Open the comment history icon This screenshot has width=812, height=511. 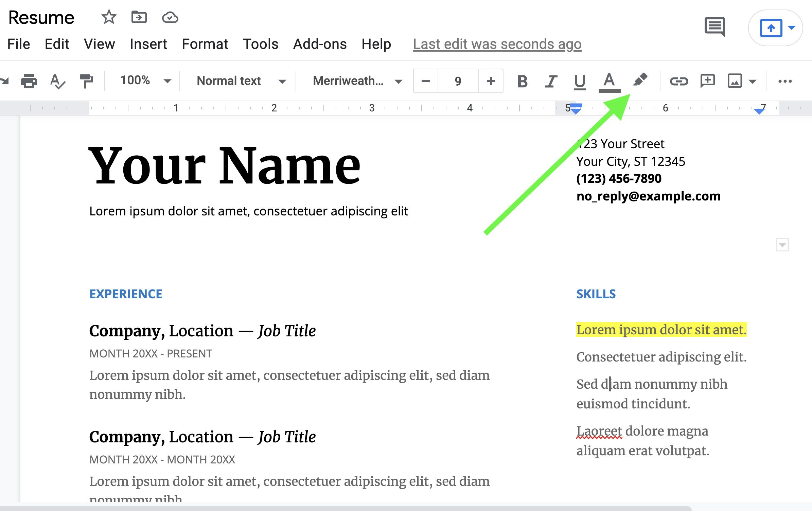tap(715, 27)
